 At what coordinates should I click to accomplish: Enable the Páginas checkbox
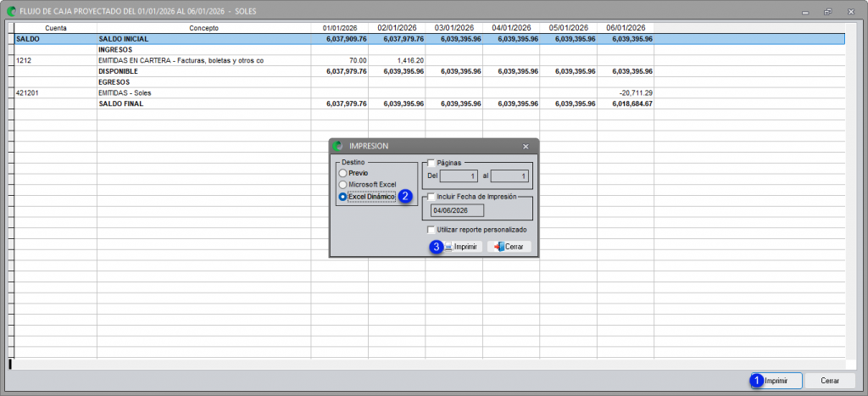pos(431,163)
